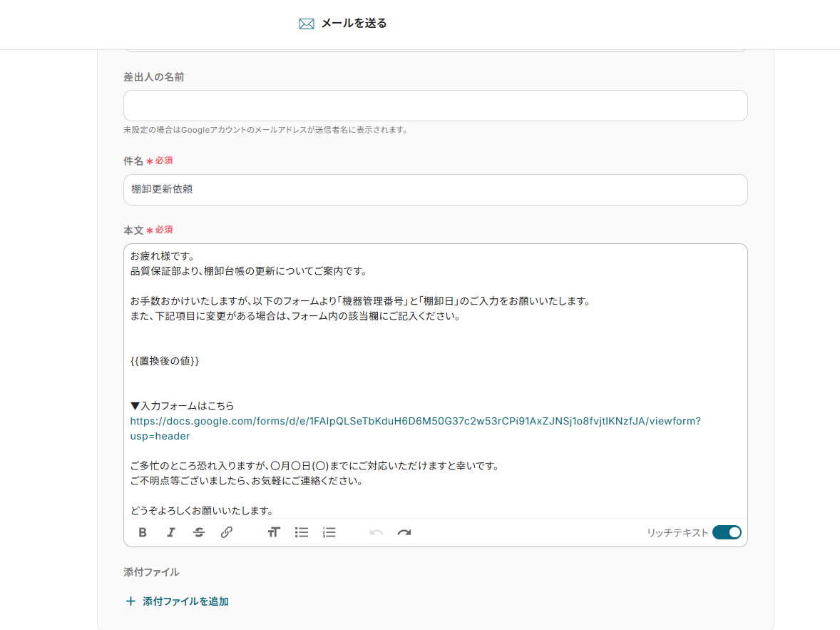Image resolution: width=840 pixels, height=630 pixels.
Task: Click the 添付ファイルを追加 button text
Action: [x=185, y=601]
